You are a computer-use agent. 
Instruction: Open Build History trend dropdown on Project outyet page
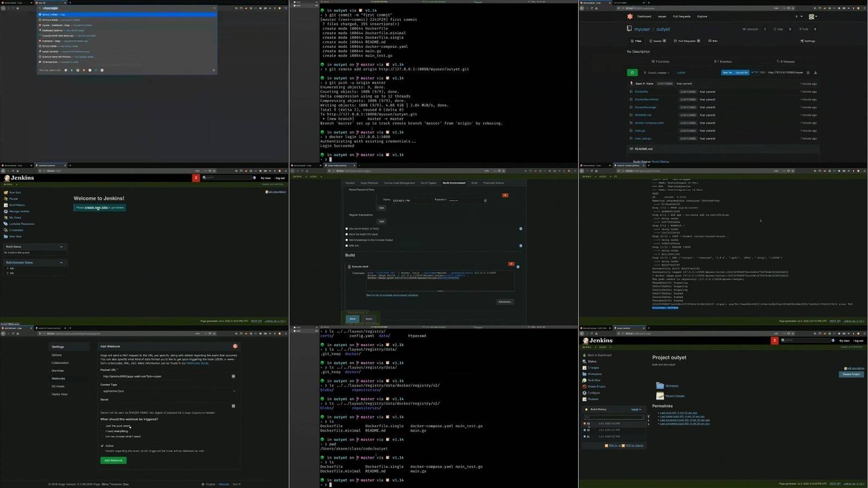tap(636, 409)
